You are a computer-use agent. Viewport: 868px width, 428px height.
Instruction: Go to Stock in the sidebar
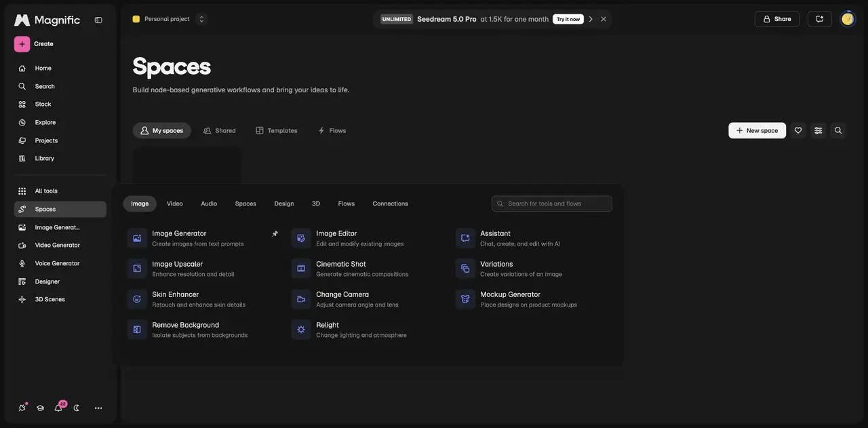(x=60, y=104)
